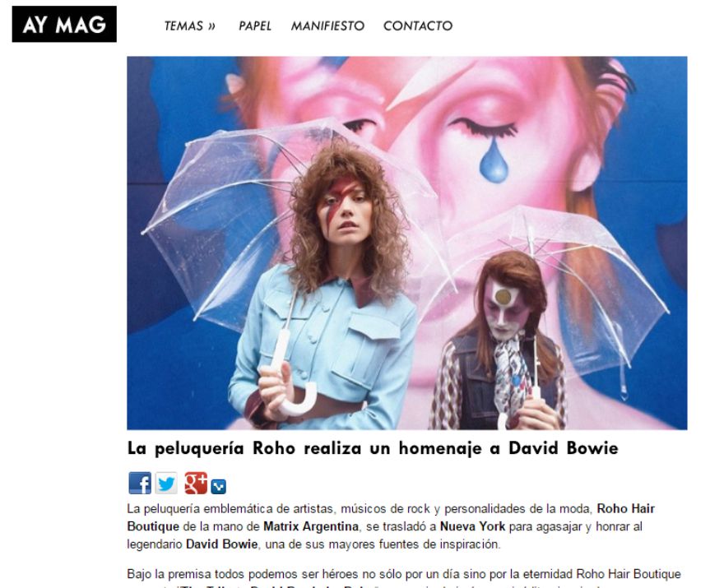Tweet the article via Twitter icon

point(166,483)
